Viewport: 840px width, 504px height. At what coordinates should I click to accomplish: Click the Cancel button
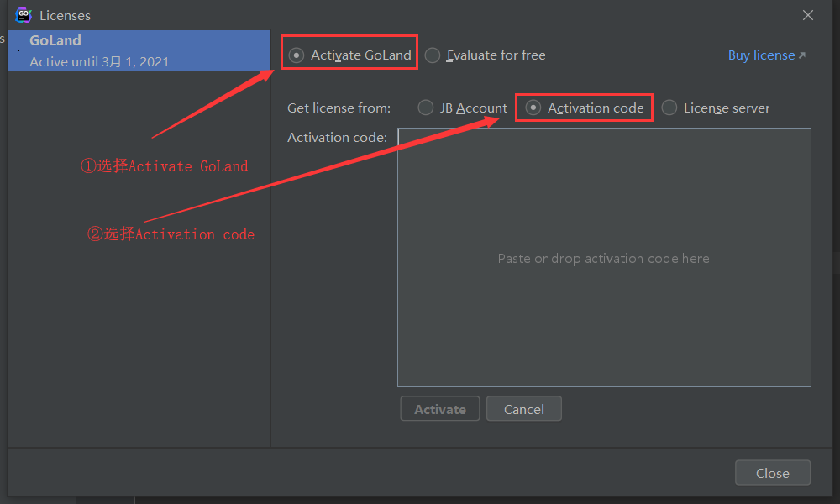[523, 409]
